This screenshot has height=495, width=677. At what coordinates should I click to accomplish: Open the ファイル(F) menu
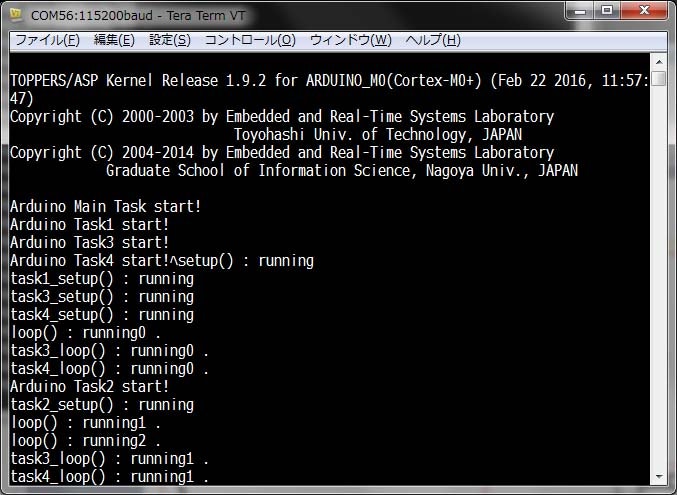(47, 40)
